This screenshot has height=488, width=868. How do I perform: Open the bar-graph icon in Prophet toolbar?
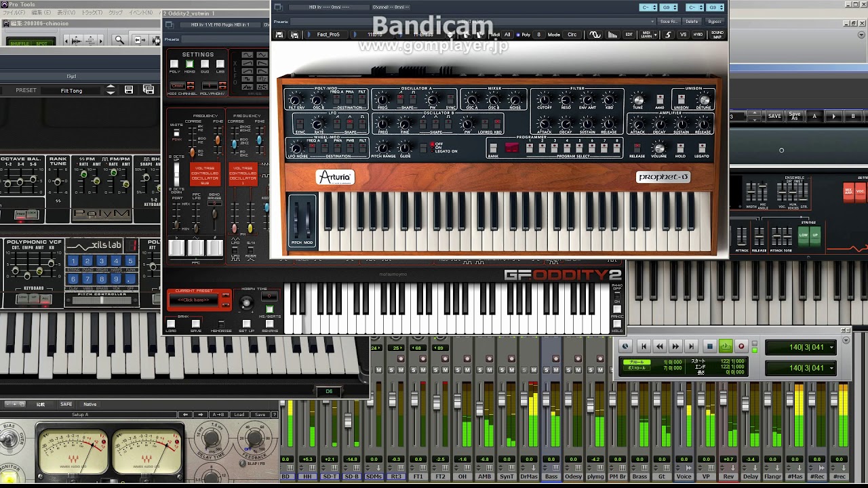click(613, 35)
